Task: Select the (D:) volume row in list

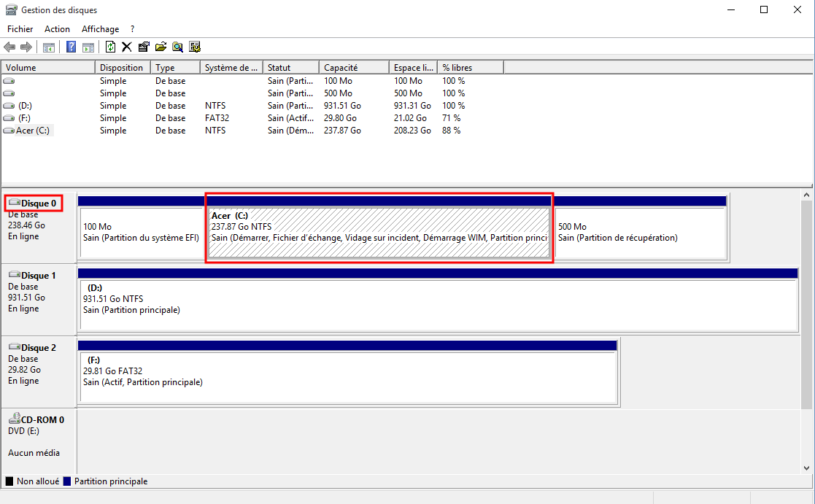Action: pyautogui.click(x=25, y=106)
